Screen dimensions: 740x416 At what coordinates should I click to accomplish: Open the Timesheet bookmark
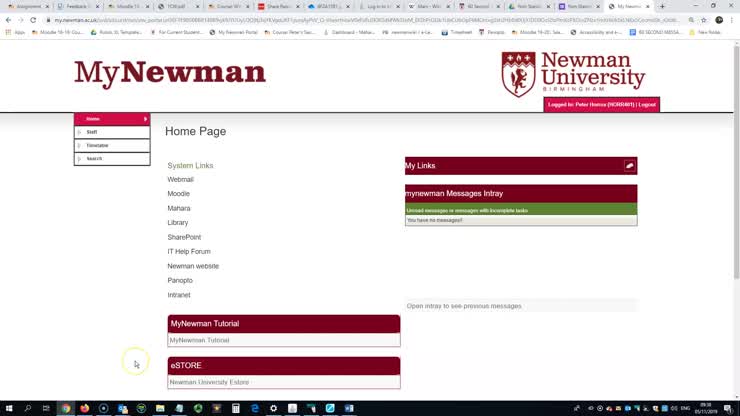pos(457,33)
